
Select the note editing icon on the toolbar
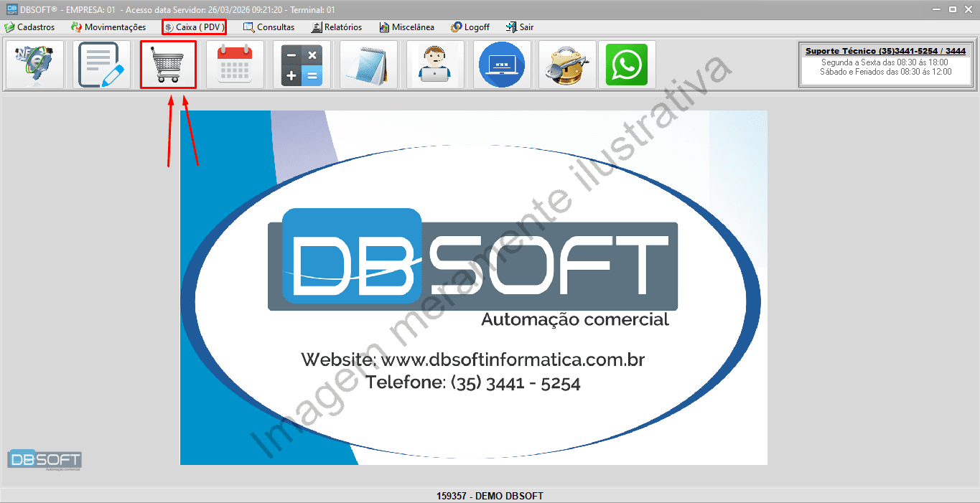click(x=101, y=65)
